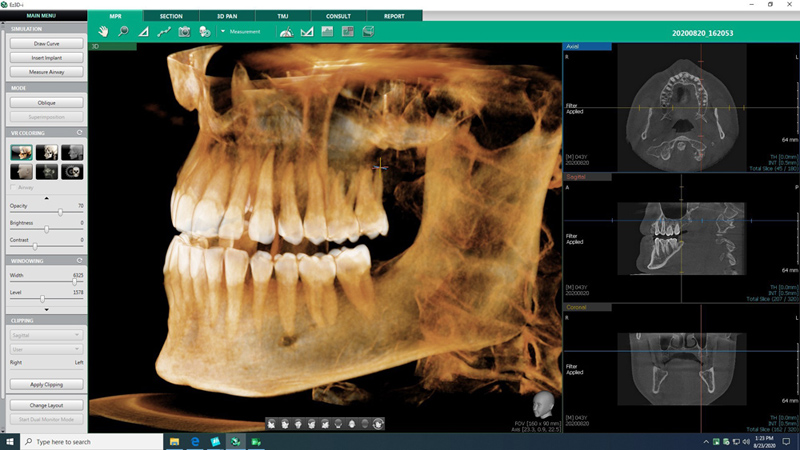Click the Draw Curve button

[46, 44]
